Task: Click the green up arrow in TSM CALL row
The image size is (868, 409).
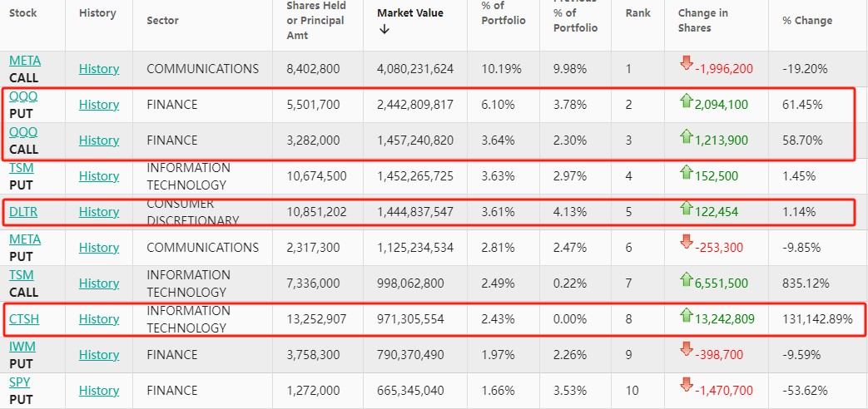Action: (687, 280)
